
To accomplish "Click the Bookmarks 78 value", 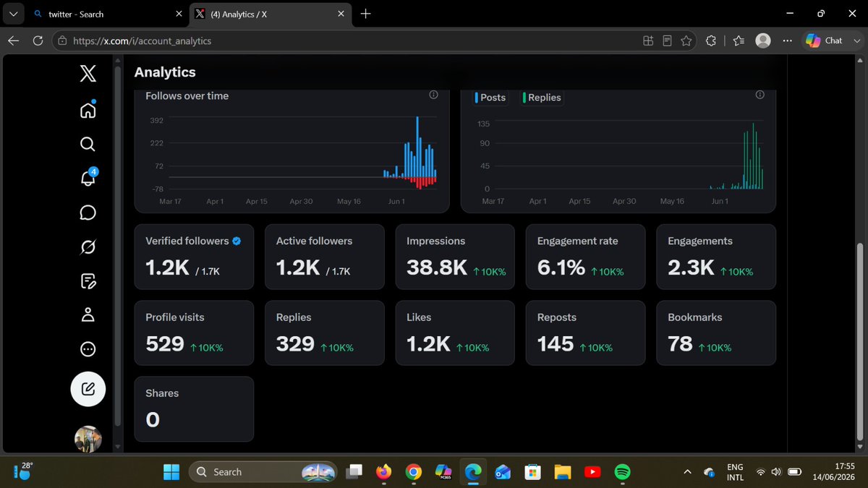I will [x=680, y=344].
